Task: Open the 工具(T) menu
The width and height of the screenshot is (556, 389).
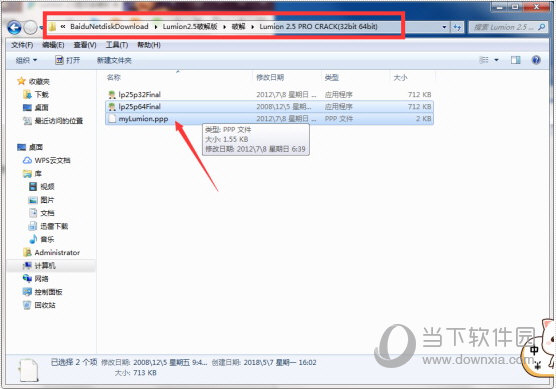Action: tap(117, 45)
